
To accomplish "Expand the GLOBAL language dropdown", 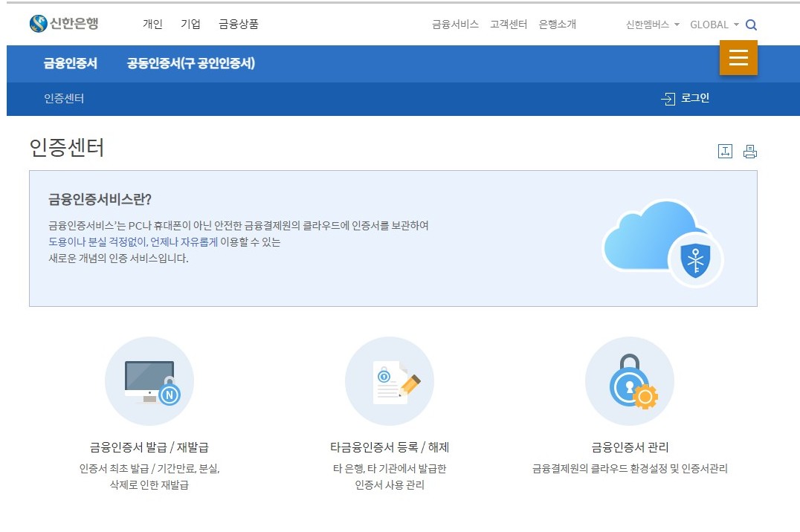I will point(714,25).
